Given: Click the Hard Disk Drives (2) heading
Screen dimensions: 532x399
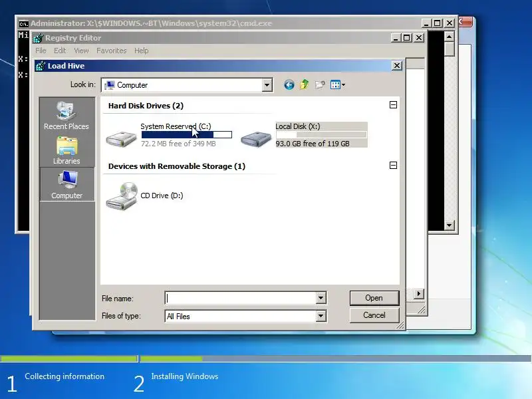Looking at the screenshot, I should pyautogui.click(x=146, y=106).
